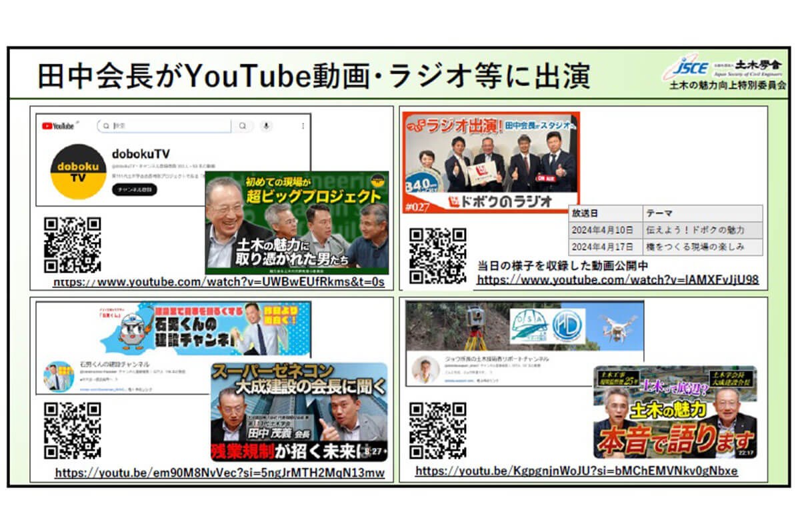
Task: Open the youtu.be/KgpgnjnWoJU link
Action: coord(576,471)
